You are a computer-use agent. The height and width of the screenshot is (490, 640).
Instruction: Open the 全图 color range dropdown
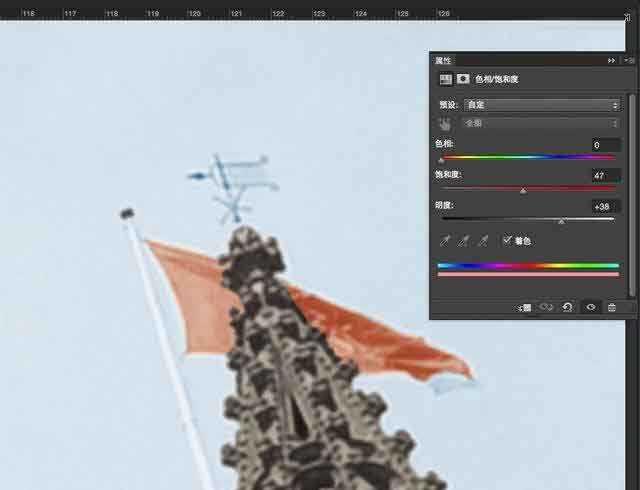(541, 123)
